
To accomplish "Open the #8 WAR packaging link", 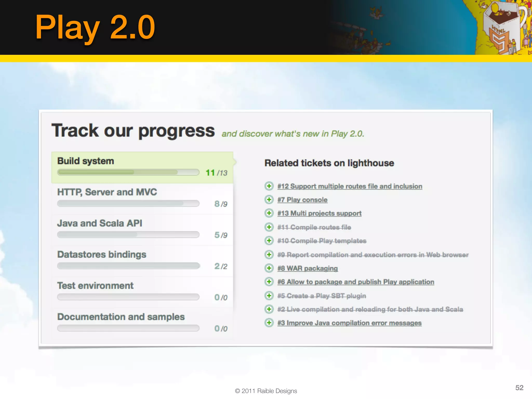I will click(x=308, y=268).
